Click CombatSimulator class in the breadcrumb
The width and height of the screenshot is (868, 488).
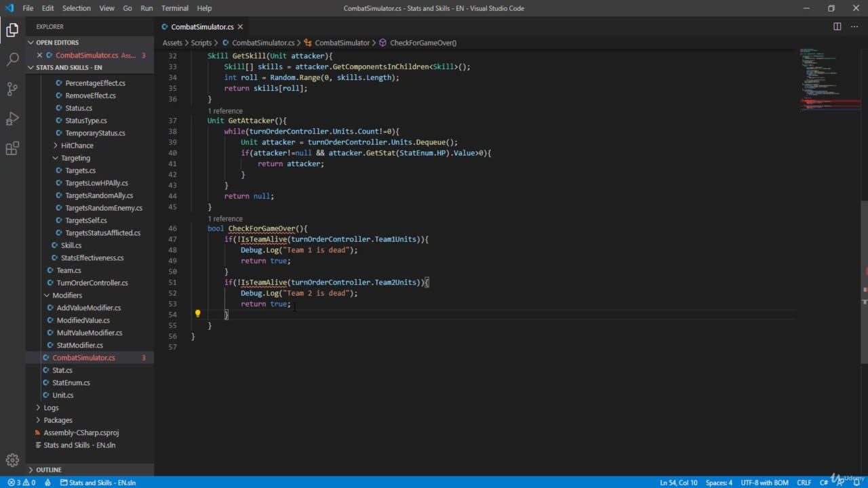click(342, 43)
